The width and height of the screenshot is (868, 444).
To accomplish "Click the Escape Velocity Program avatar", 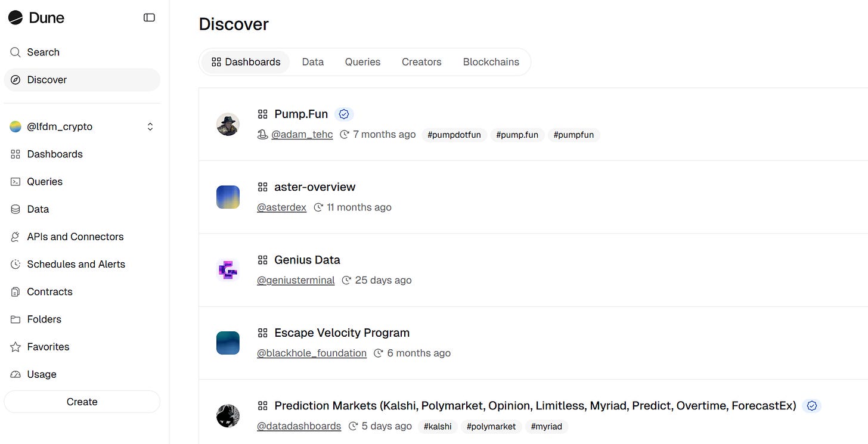I will [x=228, y=343].
